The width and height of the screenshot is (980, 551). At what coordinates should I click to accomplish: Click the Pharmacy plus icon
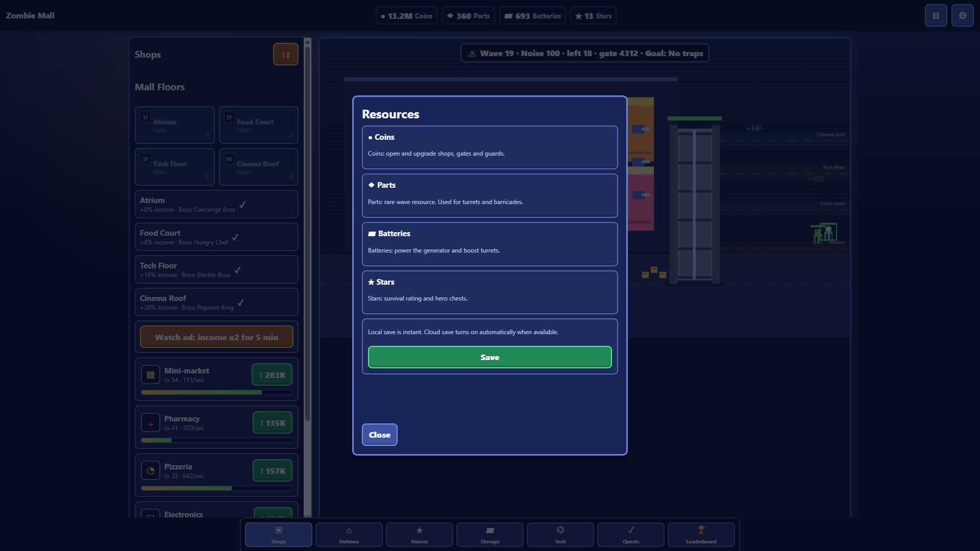(x=151, y=423)
